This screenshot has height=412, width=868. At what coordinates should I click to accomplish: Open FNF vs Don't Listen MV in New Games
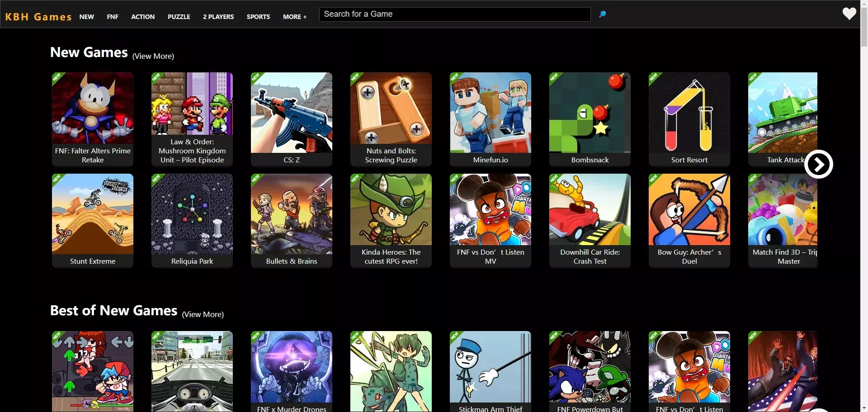pyautogui.click(x=491, y=221)
